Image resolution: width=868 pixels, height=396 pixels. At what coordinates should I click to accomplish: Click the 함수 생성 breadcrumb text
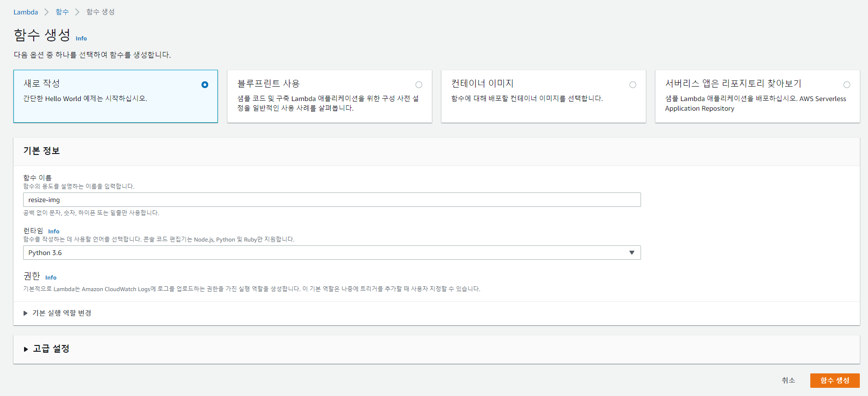101,12
